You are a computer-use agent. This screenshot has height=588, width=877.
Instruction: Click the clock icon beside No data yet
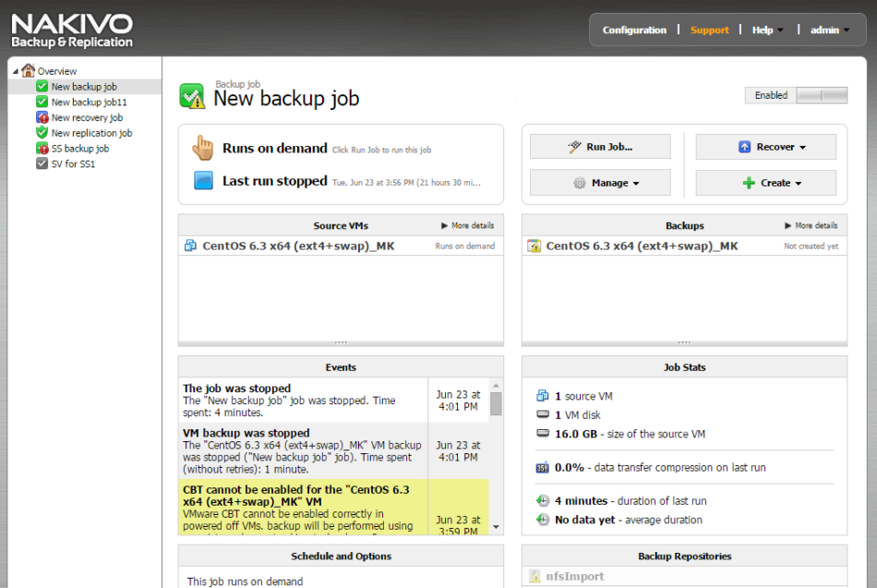pyautogui.click(x=543, y=520)
